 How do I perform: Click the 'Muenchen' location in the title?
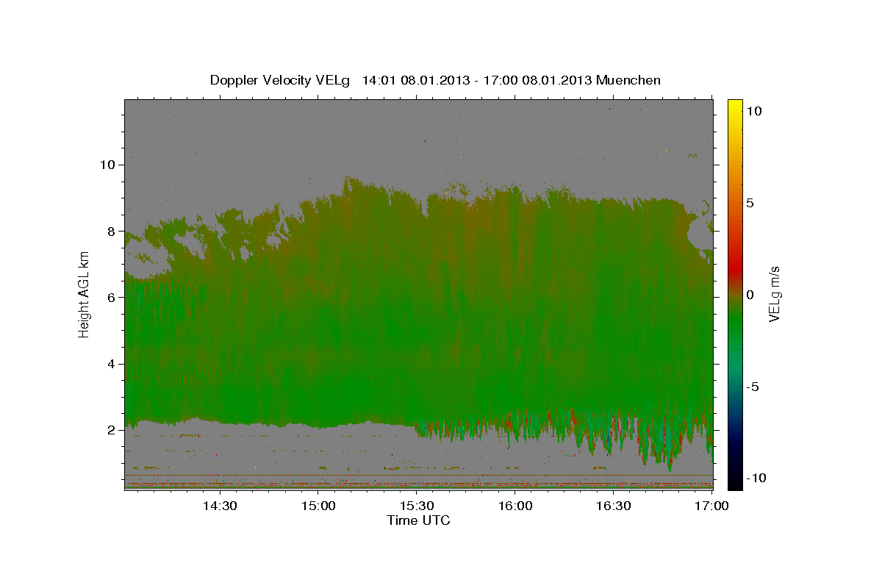tap(629, 80)
